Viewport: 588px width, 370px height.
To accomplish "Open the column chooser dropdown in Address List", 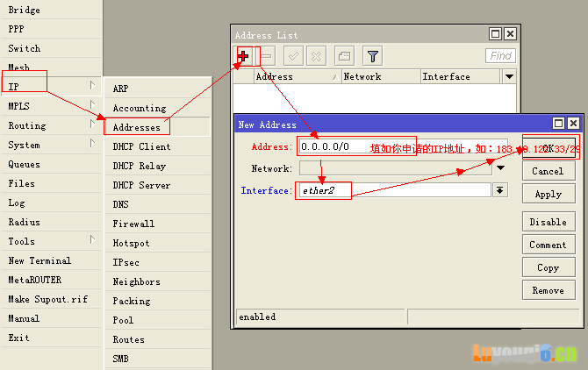I will coord(509,76).
